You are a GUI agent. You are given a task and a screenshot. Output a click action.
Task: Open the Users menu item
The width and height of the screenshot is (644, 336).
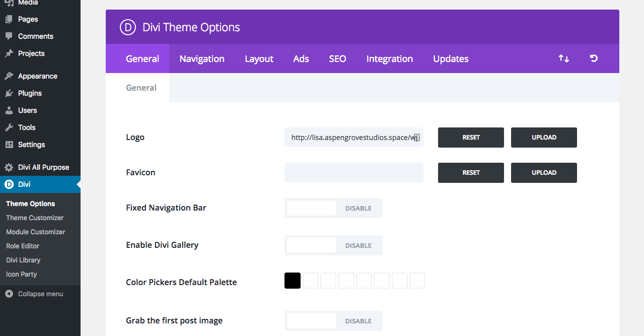click(x=40, y=110)
